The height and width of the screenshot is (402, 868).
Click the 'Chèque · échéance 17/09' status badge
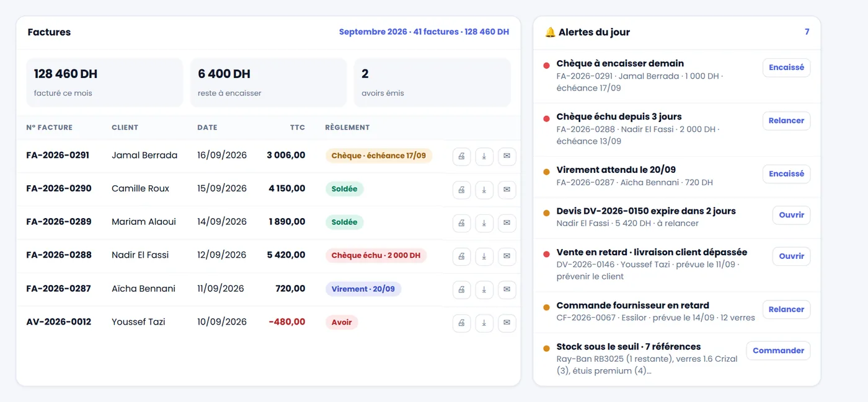[379, 155]
